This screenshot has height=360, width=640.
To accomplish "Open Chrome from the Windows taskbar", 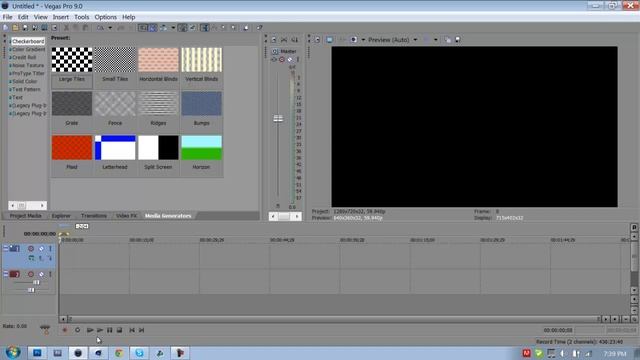I will tap(119, 353).
